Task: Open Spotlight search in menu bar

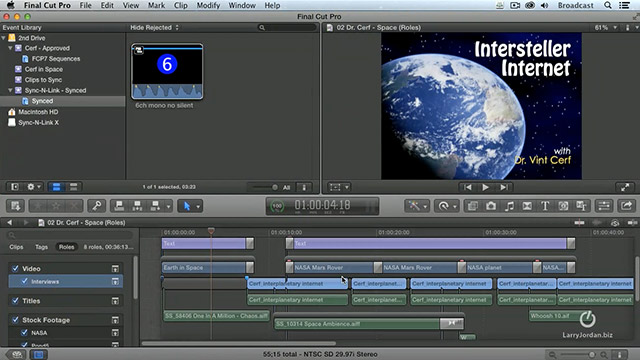Action: (x=608, y=5)
